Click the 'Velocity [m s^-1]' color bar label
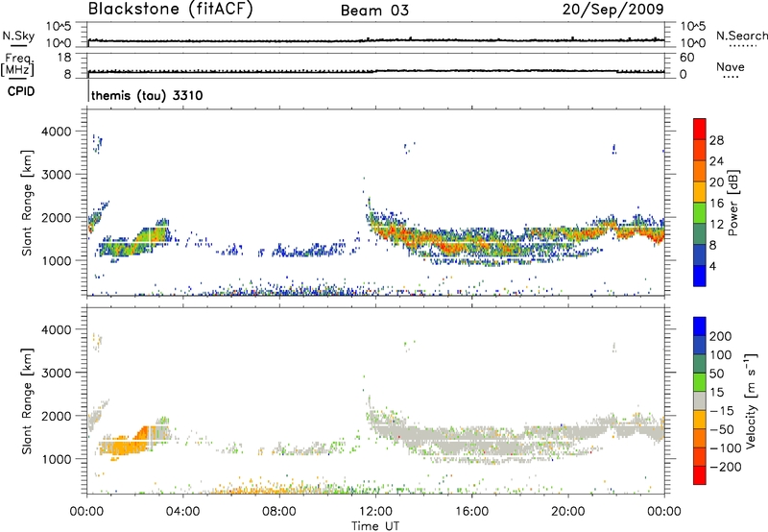Viewport: 768px width, 532px height. point(751,400)
